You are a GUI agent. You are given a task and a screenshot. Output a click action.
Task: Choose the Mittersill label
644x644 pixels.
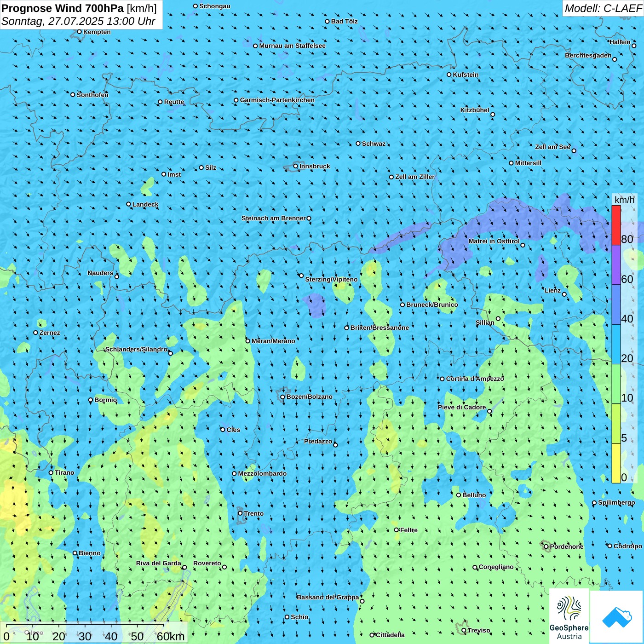pos(528,163)
